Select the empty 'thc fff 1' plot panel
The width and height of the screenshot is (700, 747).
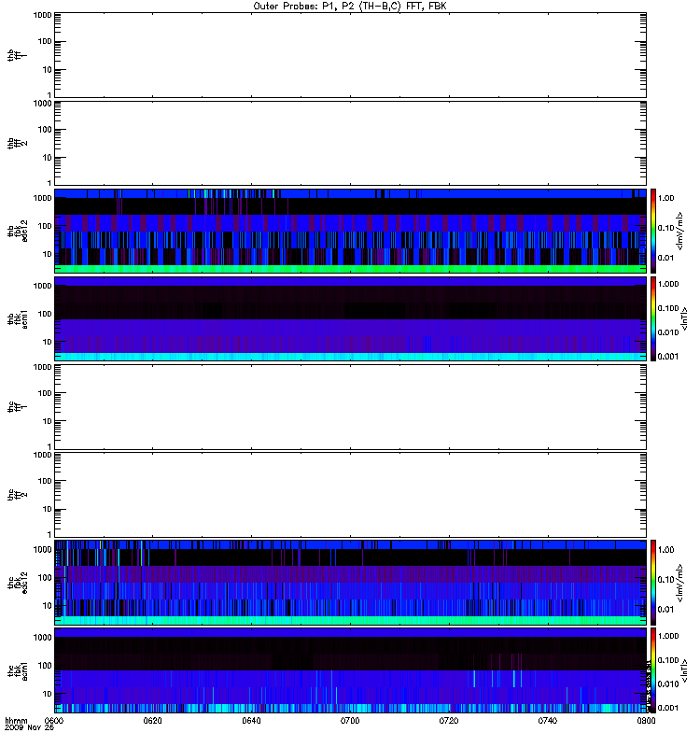350,407
